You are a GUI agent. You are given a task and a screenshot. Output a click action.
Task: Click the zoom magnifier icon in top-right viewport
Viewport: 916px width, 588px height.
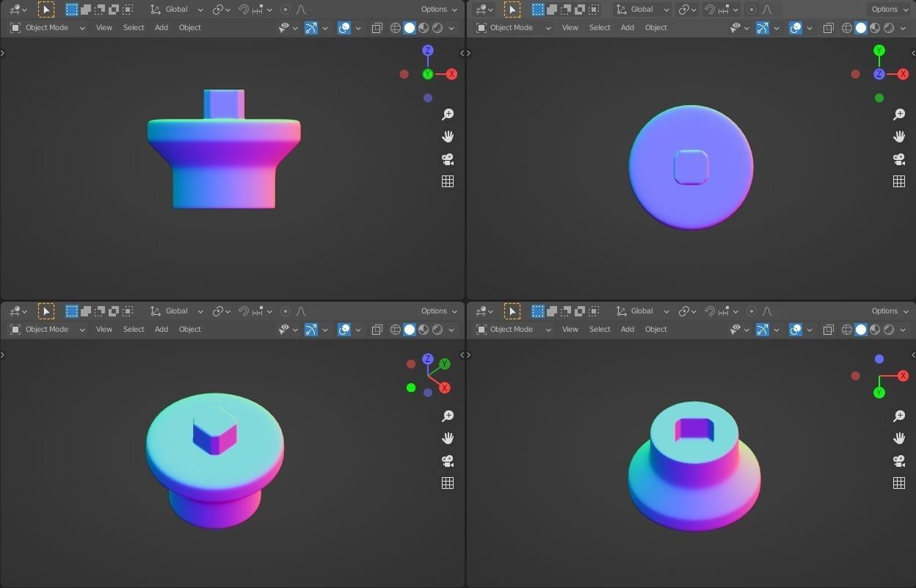tap(899, 115)
